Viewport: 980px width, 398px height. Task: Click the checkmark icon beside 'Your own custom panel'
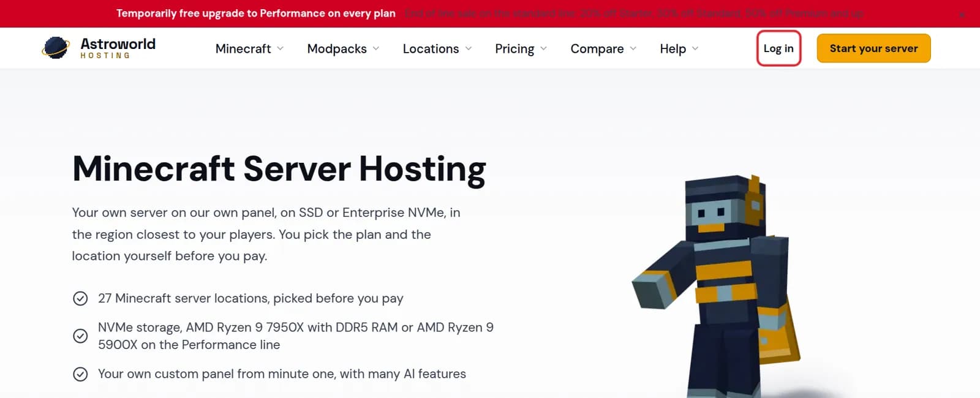point(80,374)
